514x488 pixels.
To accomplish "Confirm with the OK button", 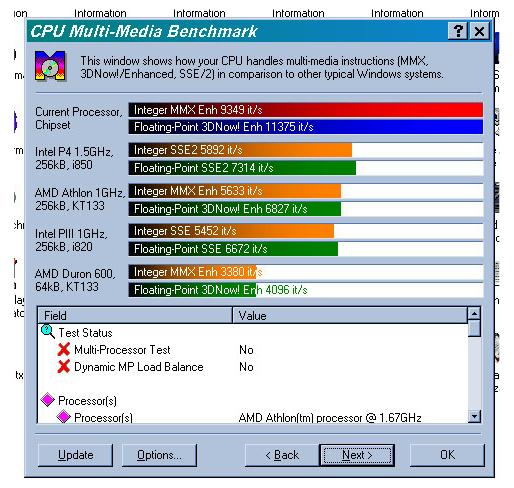I will tap(447, 455).
